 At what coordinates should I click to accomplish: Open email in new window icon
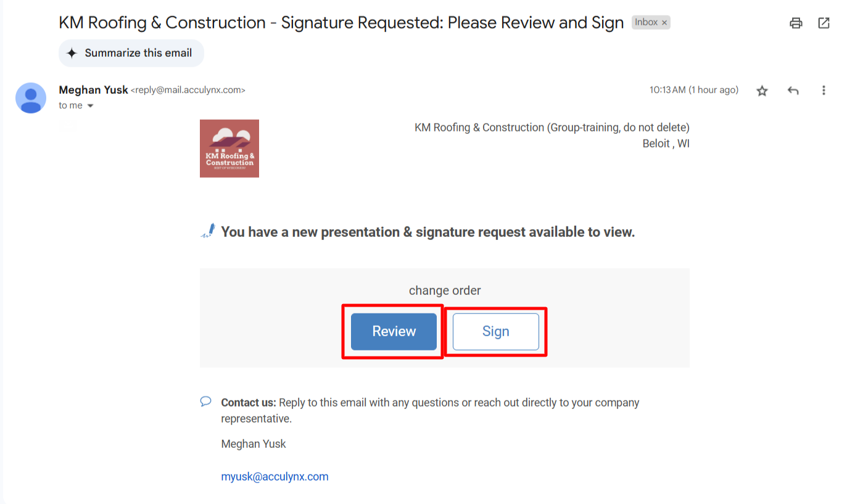click(x=824, y=23)
